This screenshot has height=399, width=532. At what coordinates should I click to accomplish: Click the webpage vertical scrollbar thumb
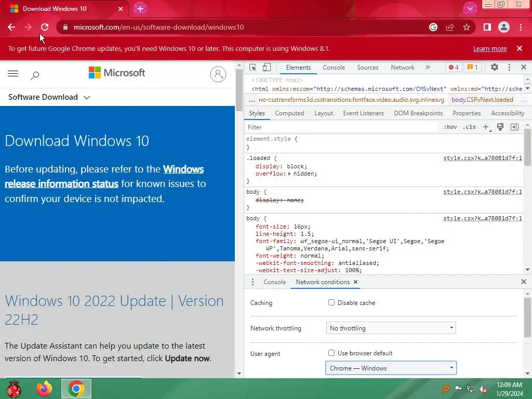point(239,90)
